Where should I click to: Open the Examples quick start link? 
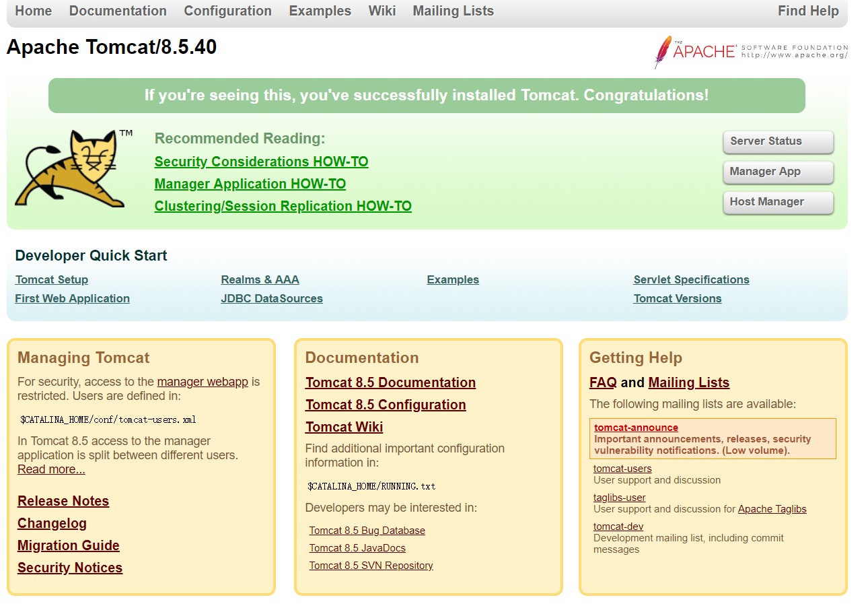(x=453, y=279)
